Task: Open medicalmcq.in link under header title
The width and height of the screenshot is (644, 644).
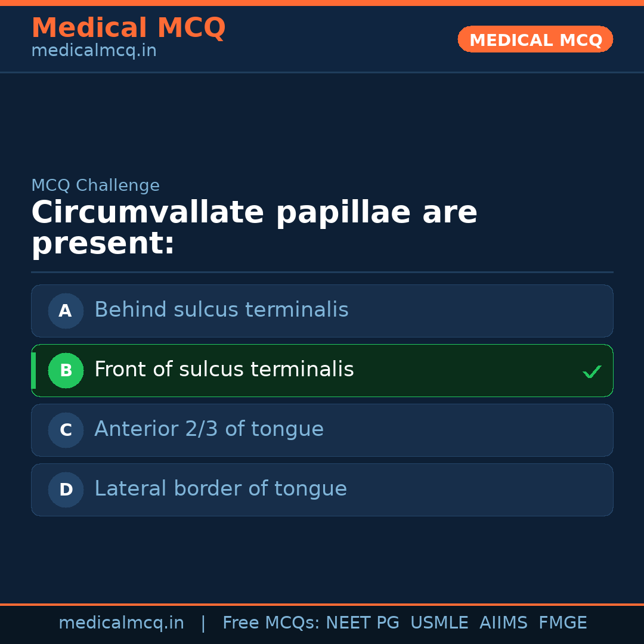Action: (94, 51)
